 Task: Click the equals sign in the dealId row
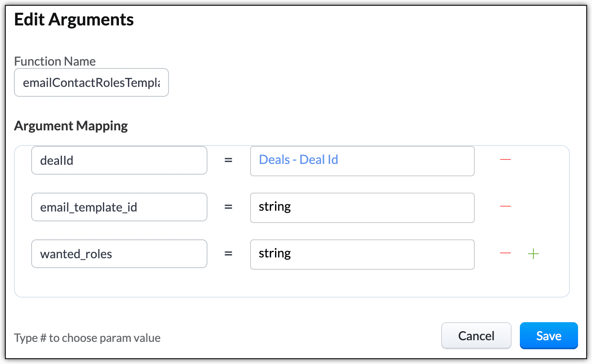click(228, 160)
